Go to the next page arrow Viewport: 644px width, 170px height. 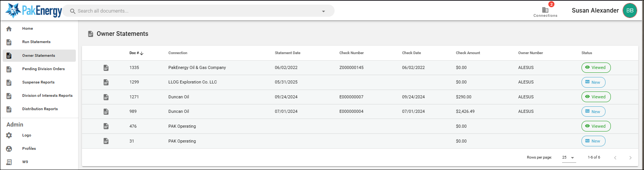[x=630, y=158]
